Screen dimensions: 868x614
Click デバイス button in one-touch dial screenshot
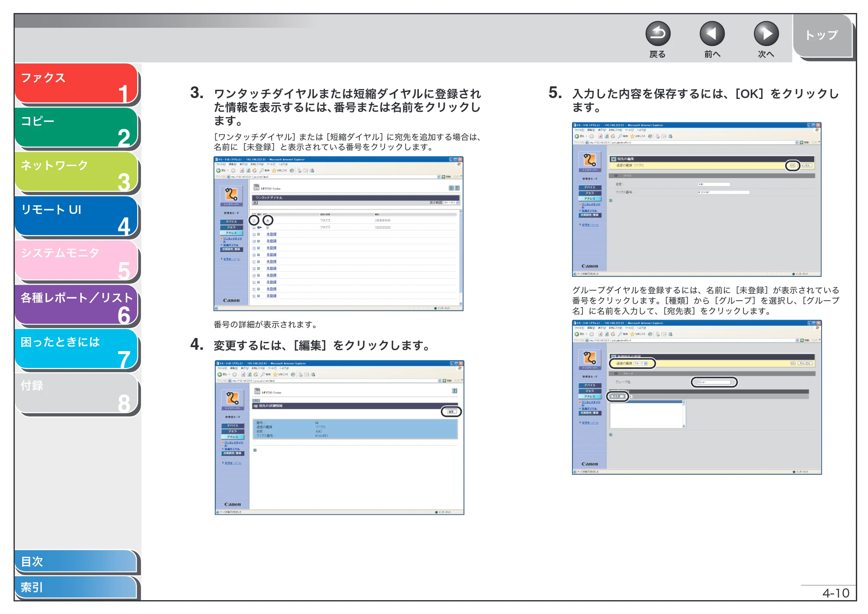(231, 222)
